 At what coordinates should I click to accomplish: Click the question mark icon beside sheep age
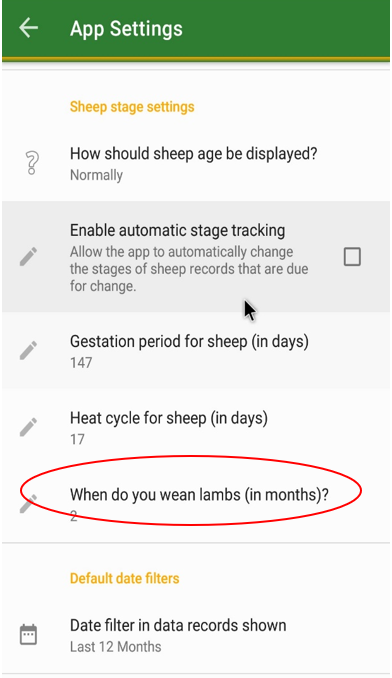(32, 163)
